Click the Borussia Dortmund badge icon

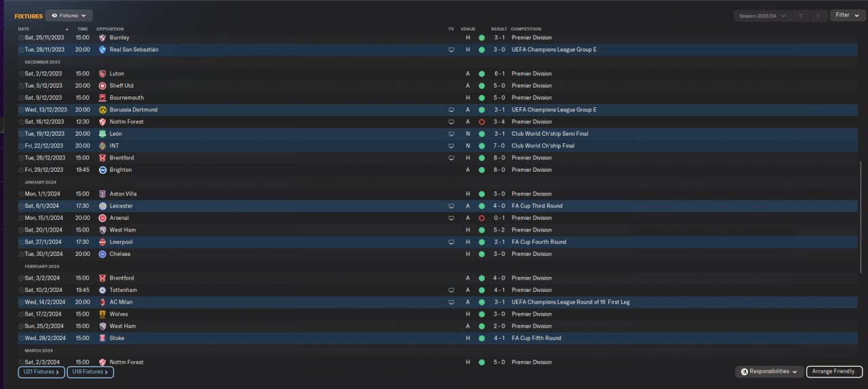click(x=102, y=110)
